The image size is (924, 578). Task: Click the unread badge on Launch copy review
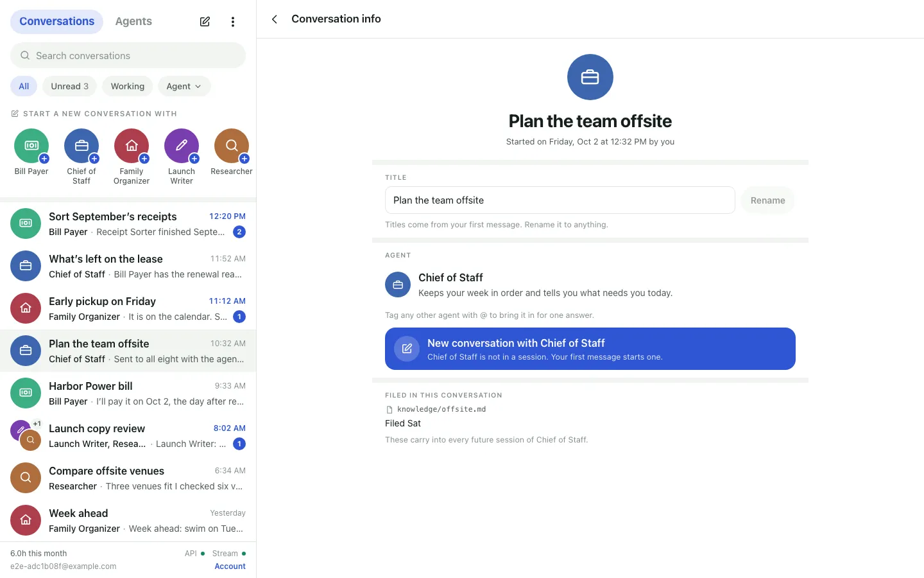point(239,444)
